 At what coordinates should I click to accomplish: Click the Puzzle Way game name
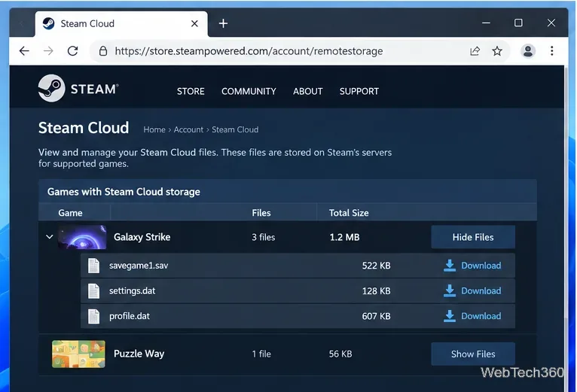coord(139,354)
